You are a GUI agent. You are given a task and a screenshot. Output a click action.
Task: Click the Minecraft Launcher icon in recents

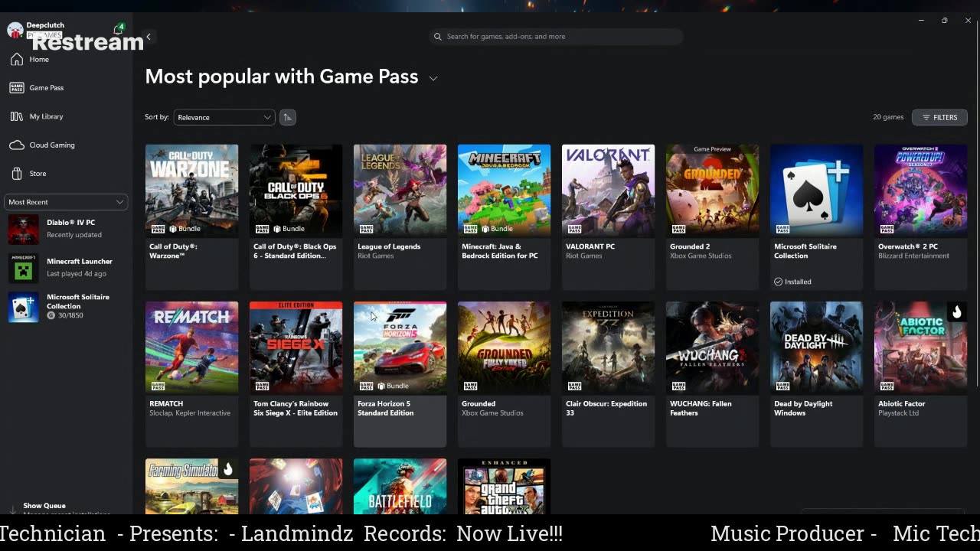click(x=23, y=268)
